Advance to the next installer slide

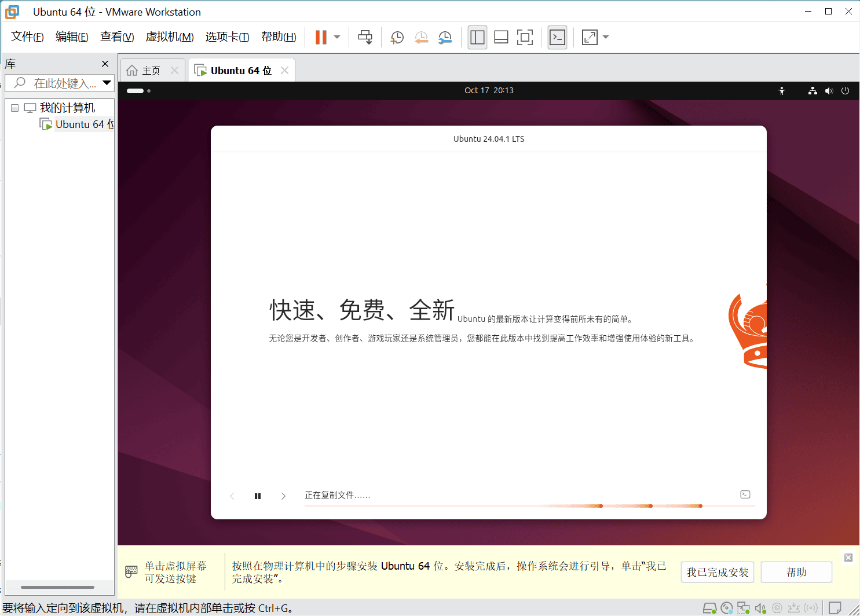coord(283,496)
